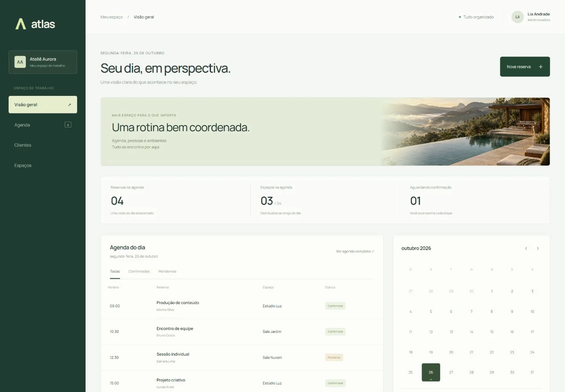Click Visão geral breadcrumb
Screen dimensions: 565x392
click(144, 17)
